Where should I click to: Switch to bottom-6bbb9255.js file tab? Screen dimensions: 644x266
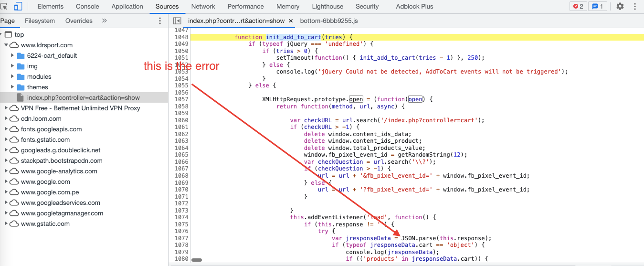point(329,21)
